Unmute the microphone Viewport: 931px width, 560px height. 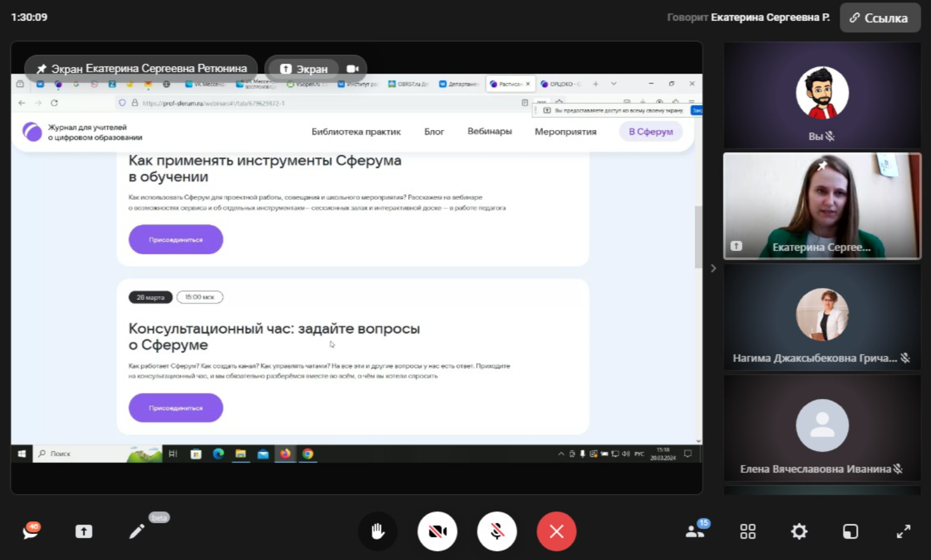[x=497, y=531]
